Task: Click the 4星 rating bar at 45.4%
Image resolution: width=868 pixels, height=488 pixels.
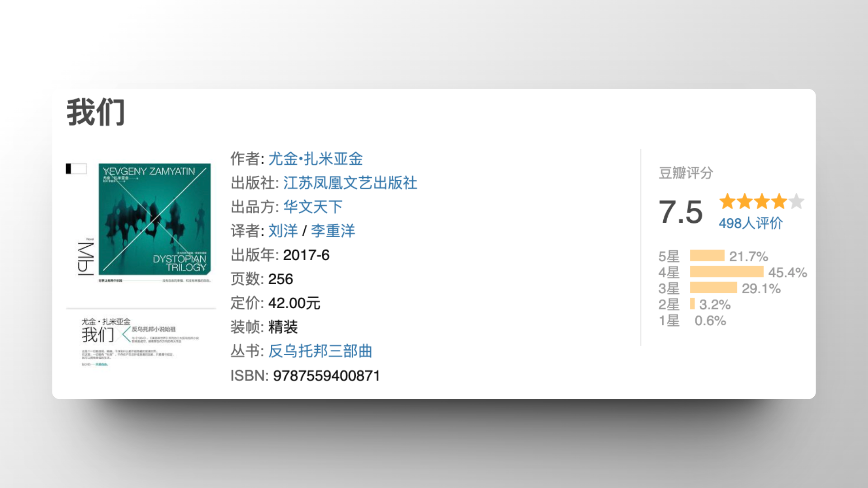Action: coord(726,272)
